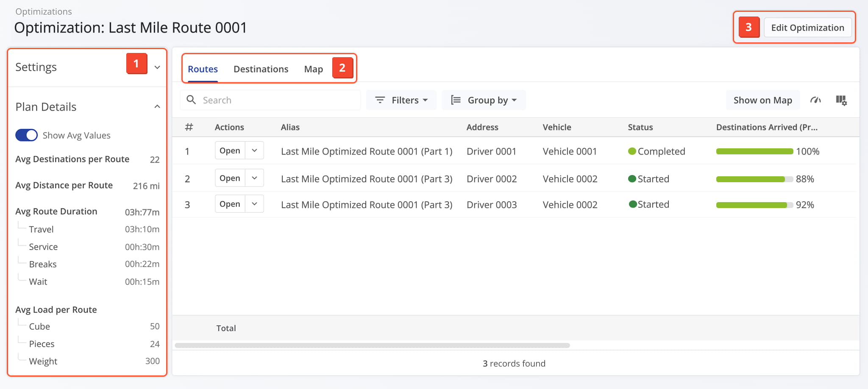Open the actions dropdown arrow for route 1
The width and height of the screenshot is (868, 389).
(254, 150)
